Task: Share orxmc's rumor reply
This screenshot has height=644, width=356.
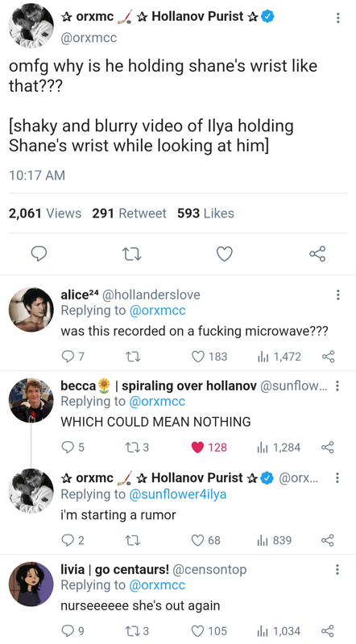Action: pos(329,539)
